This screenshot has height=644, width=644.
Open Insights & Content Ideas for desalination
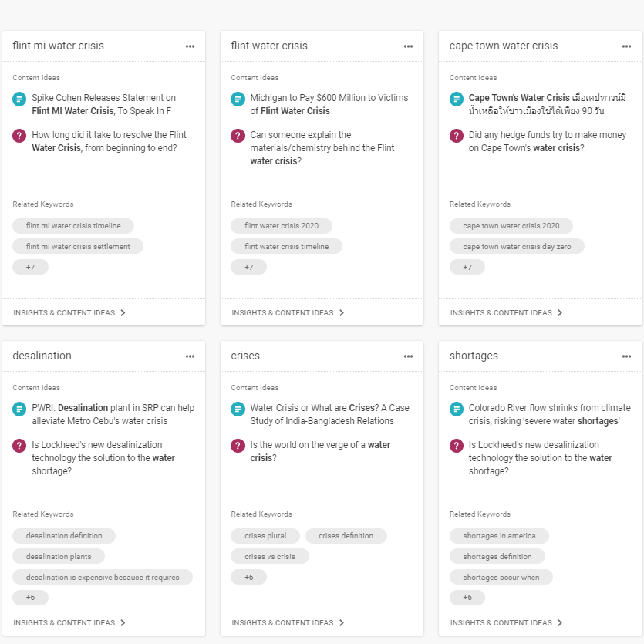click(69, 623)
